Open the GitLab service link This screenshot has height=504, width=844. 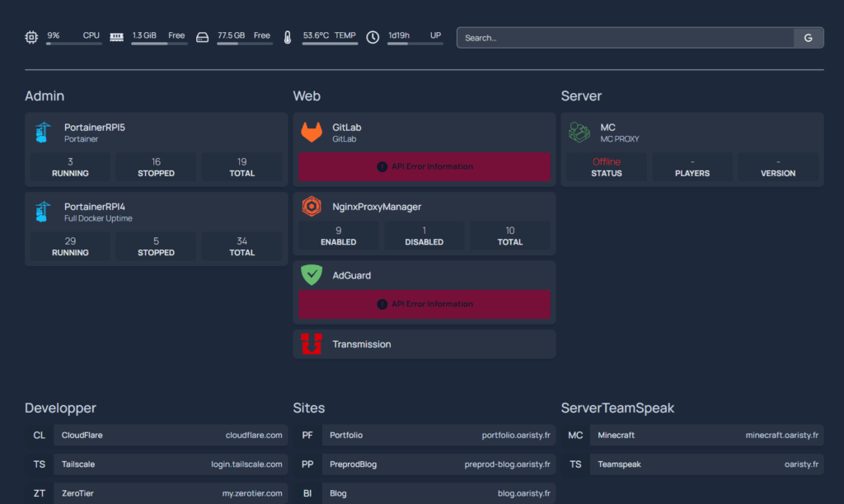[347, 128]
